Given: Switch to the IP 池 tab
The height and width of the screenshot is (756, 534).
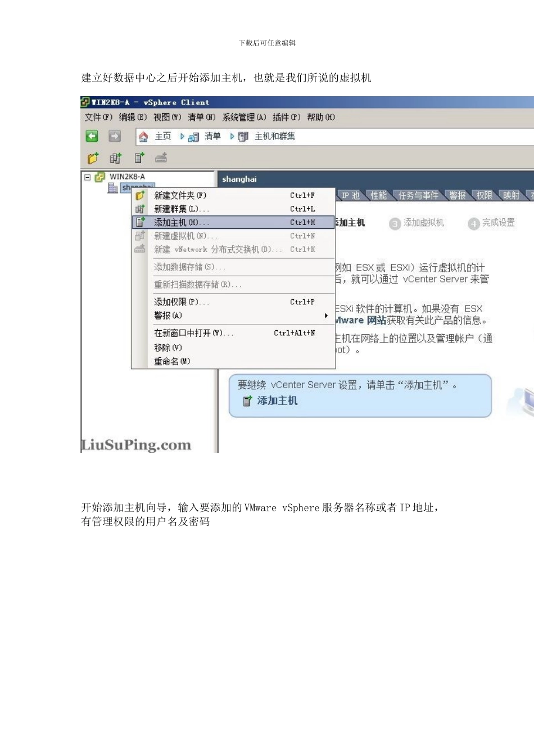Looking at the screenshot, I should (351, 195).
